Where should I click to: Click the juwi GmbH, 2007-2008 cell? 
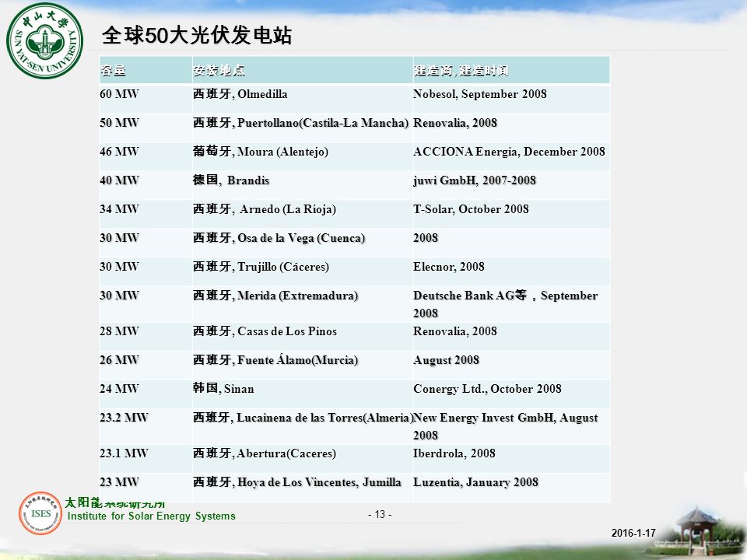click(511, 185)
